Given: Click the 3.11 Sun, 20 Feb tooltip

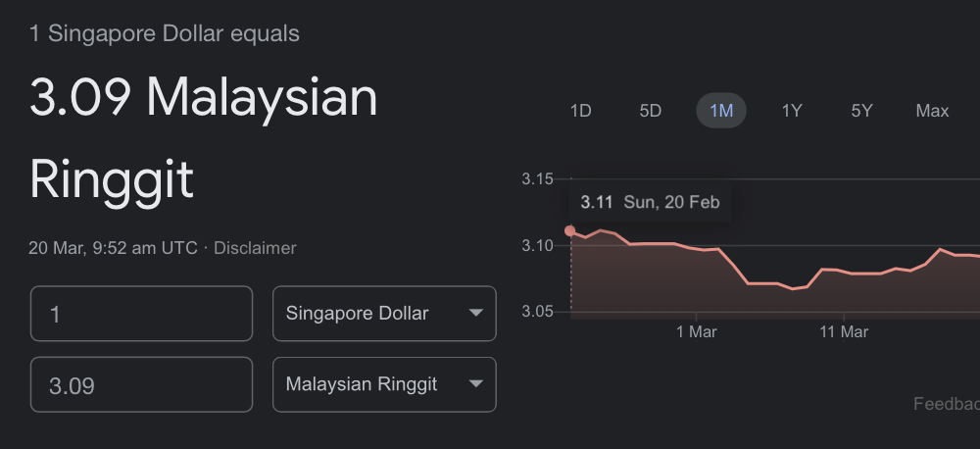Looking at the screenshot, I should pos(650,203).
